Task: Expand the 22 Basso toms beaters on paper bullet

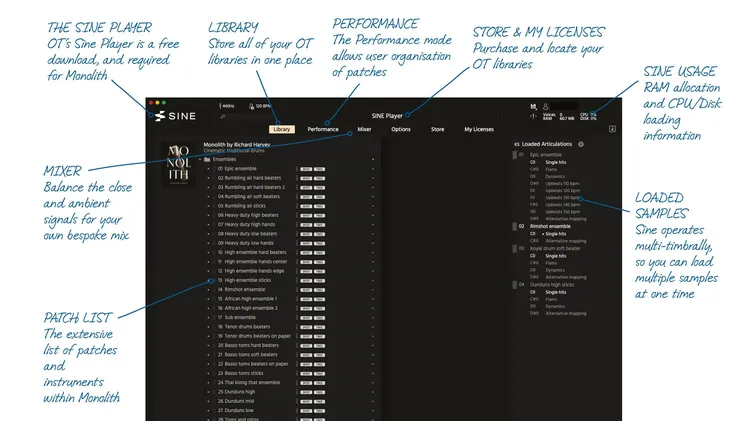Action: [209, 364]
